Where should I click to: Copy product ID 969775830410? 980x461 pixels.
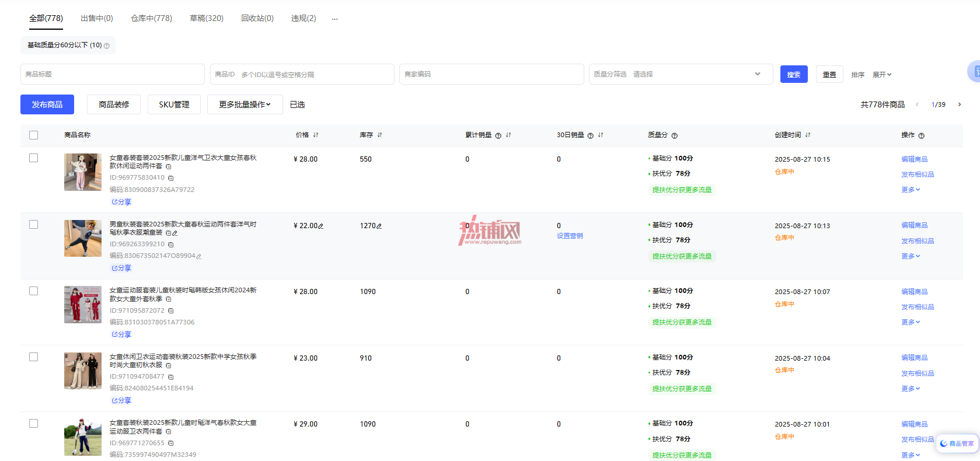(x=171, y=178)
